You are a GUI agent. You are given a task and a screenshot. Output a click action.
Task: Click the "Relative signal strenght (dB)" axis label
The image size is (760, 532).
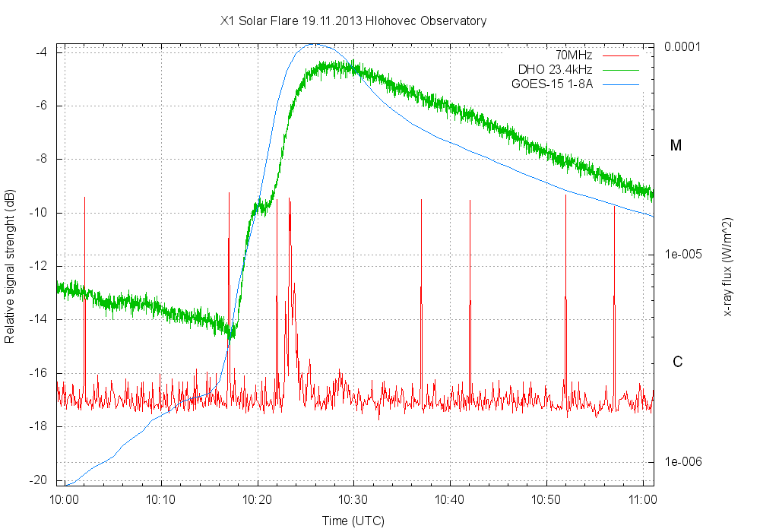coord(10,265)
